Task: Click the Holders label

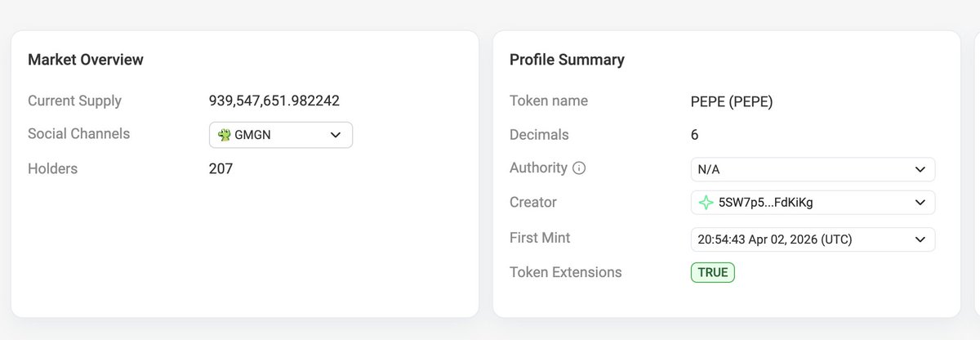Action: [52, 168]
